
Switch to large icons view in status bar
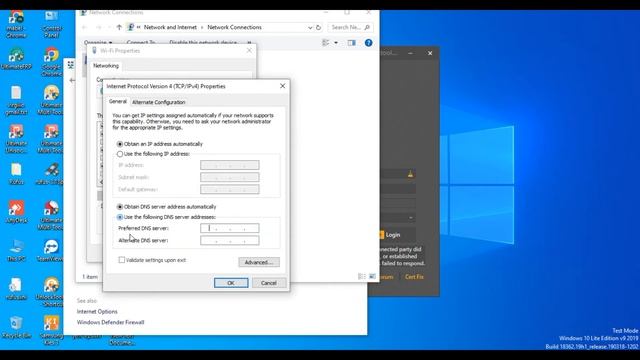tap(372, 277)
